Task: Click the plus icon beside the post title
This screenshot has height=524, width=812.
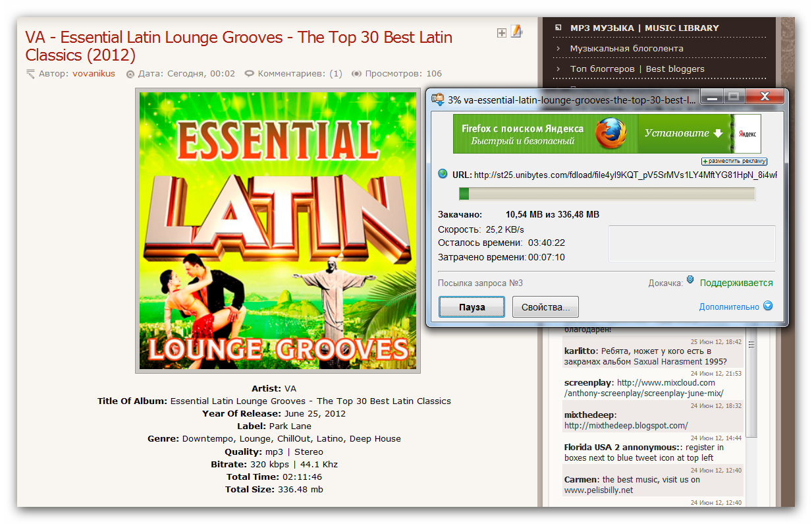Action: tap(502, 33)
